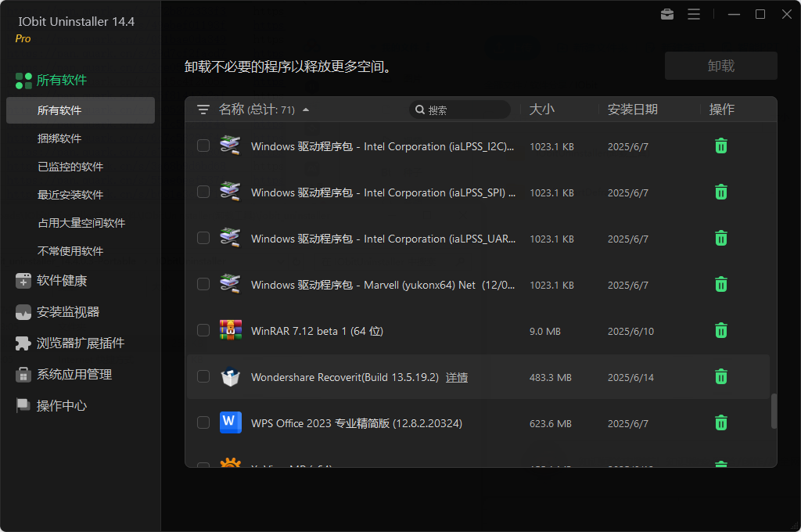Check the iaLPSS_UAR driver checkbox
The image size is (801, 532).
click(x=203, y=238)
